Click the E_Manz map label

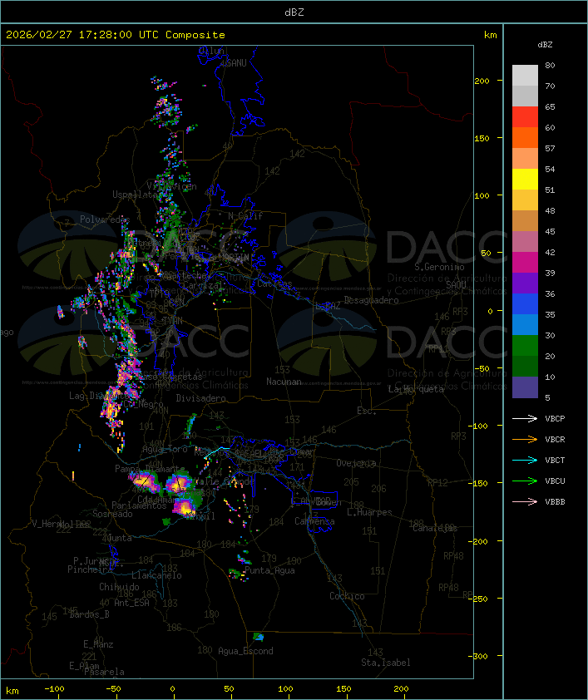click(x=98, y=644)
